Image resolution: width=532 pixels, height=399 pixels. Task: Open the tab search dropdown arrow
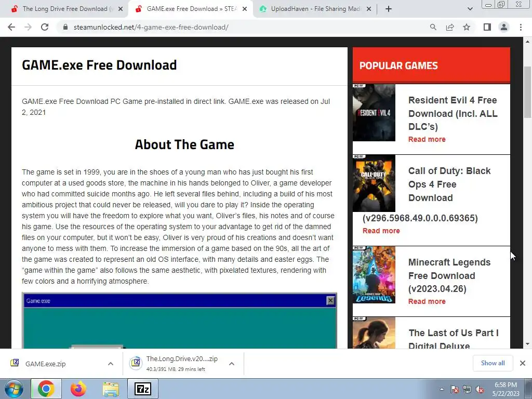[x=470, y=9]
